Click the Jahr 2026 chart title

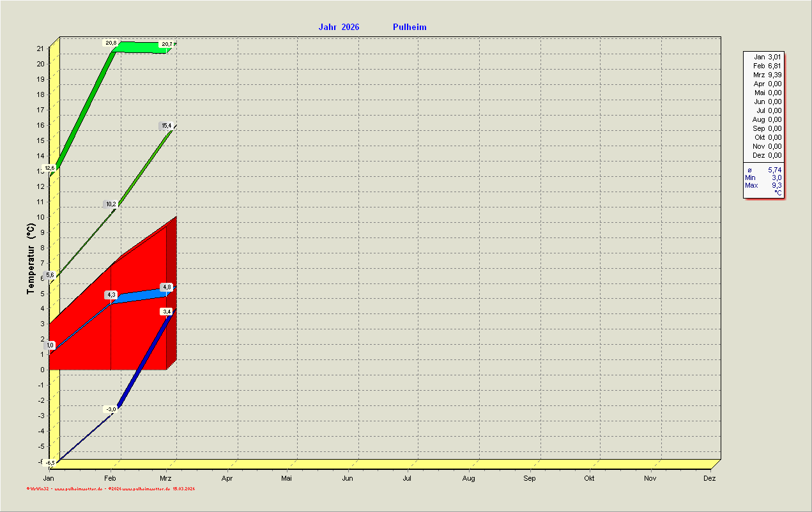339,27
